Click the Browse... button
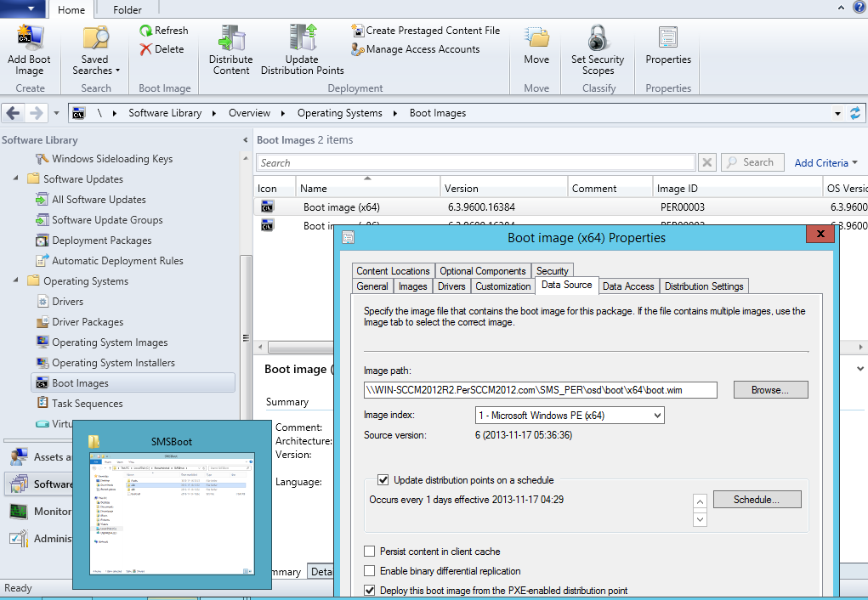The width and height of the screenshot is (868, 600). point(770,390)
